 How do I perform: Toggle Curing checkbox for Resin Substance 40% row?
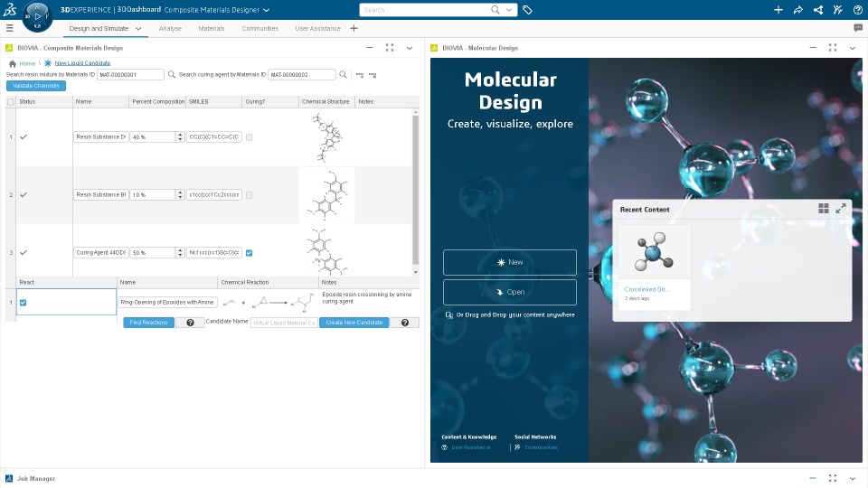click(250, 137)
